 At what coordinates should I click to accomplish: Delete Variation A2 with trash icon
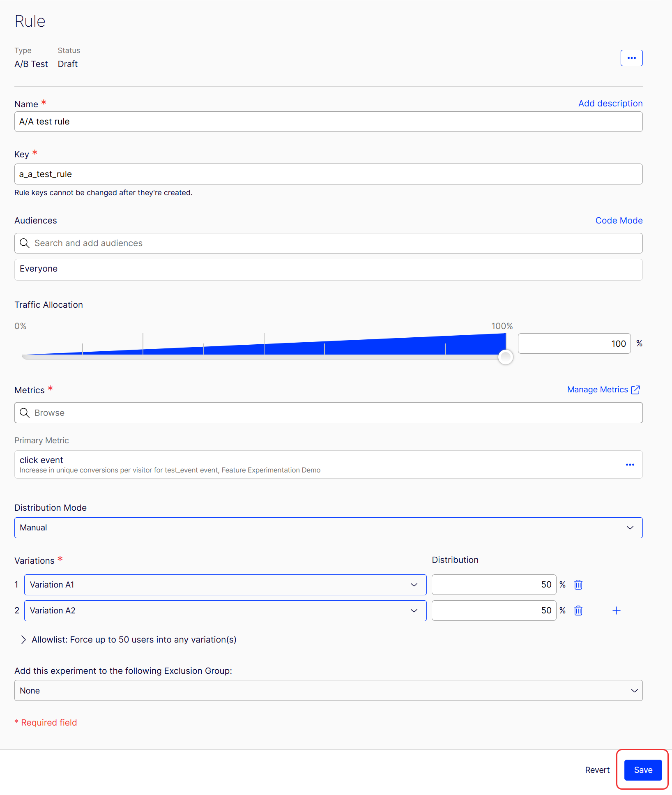pos(578,611)
